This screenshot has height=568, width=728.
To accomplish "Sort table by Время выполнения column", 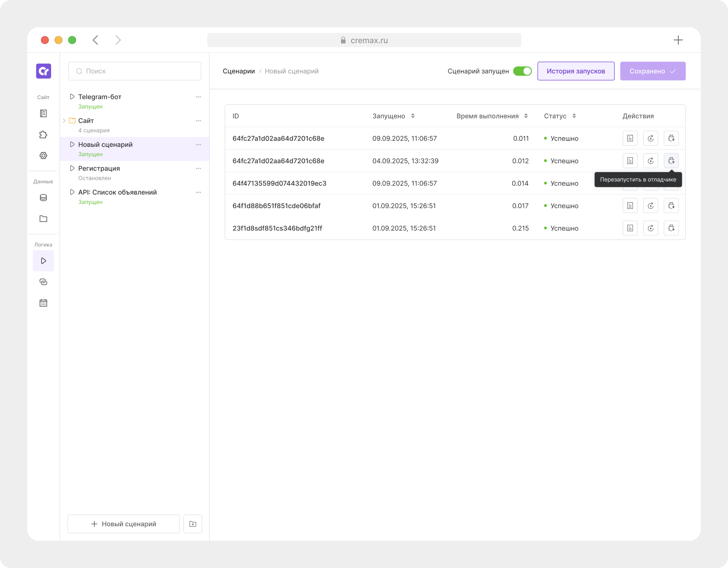I will [526, 116].
